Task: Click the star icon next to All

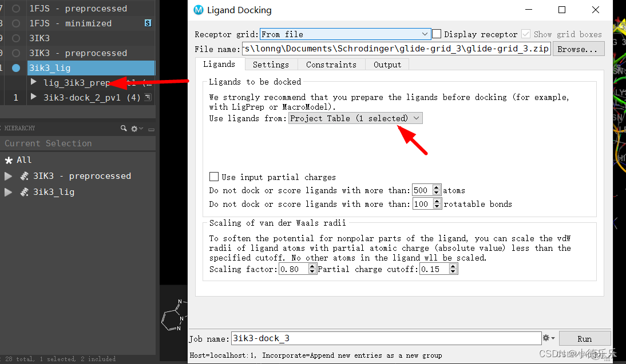Action: click(x=9, y=160)
